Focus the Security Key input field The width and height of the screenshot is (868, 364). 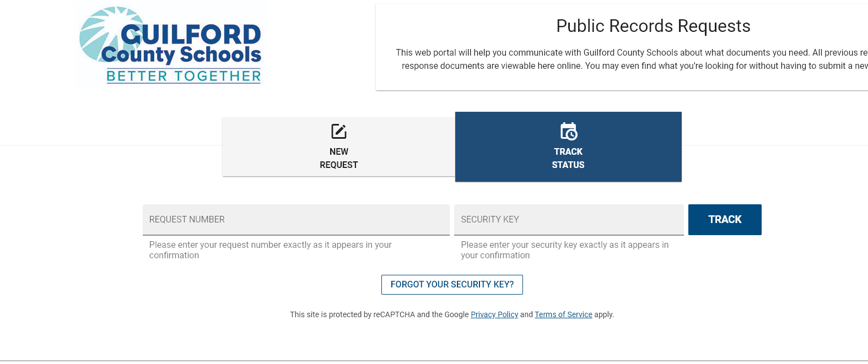point(569,220)
